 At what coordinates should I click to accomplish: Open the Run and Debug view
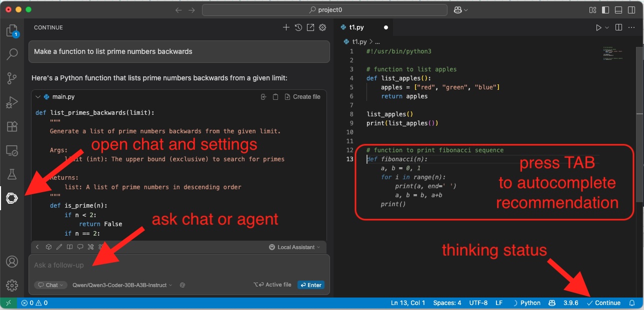[11, 102]
